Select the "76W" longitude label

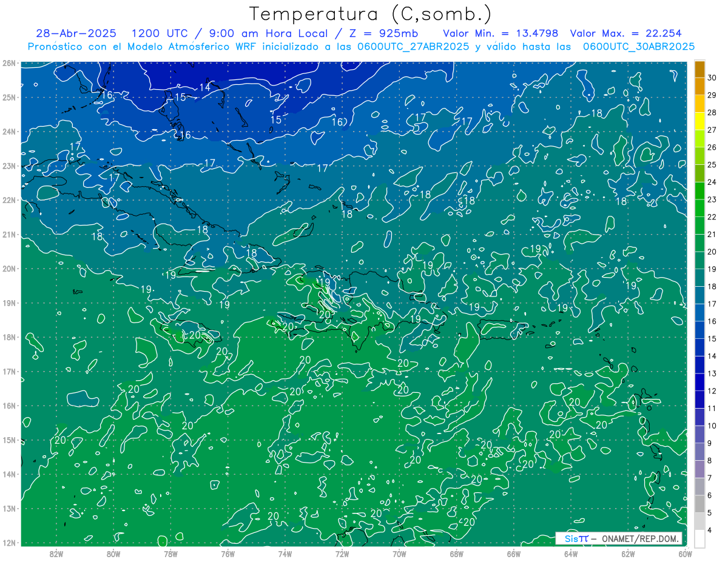227,553
